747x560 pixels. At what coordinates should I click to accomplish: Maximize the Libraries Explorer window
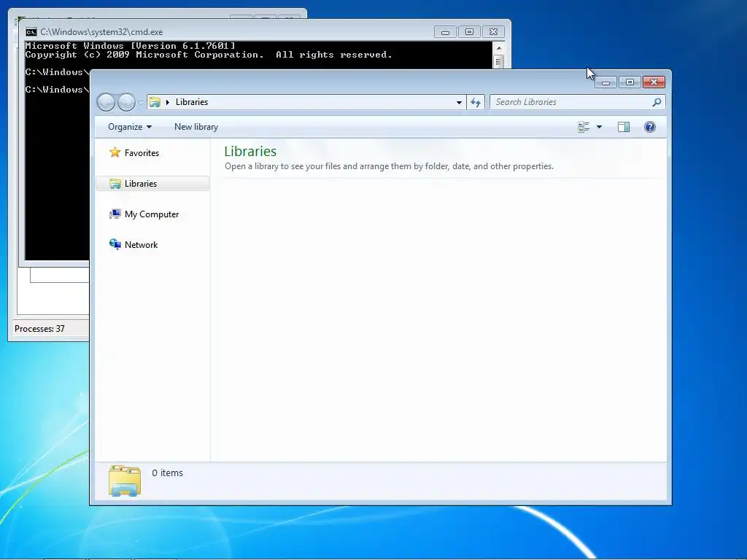pos(630,82)
